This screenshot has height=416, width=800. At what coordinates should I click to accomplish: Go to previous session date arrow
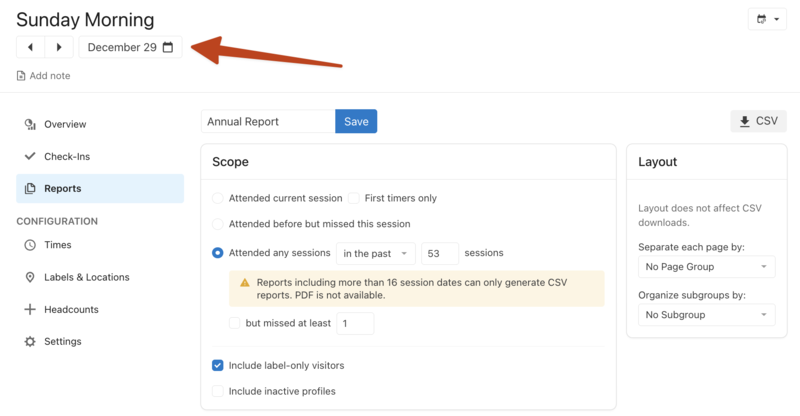coord(31,47)
